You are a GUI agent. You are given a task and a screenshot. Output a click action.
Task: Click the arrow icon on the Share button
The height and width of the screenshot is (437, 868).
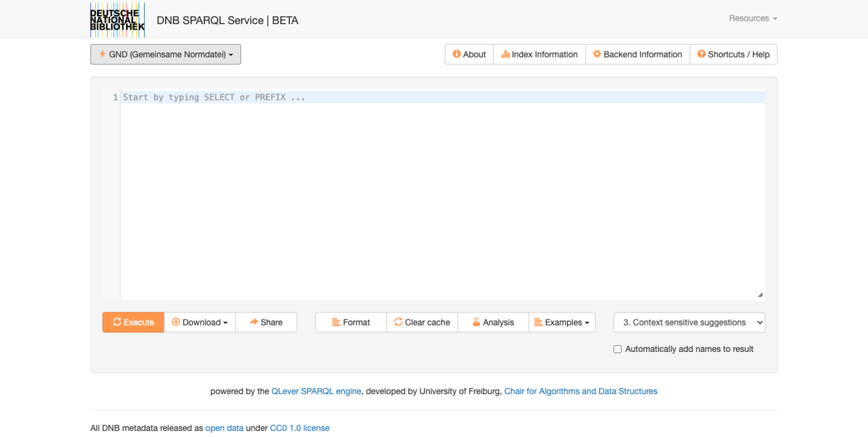(252, 322)
